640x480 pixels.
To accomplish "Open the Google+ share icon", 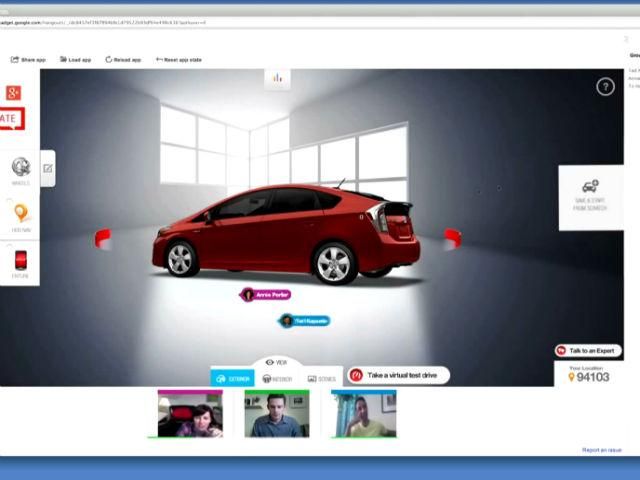I will click(x=13, y=93).
